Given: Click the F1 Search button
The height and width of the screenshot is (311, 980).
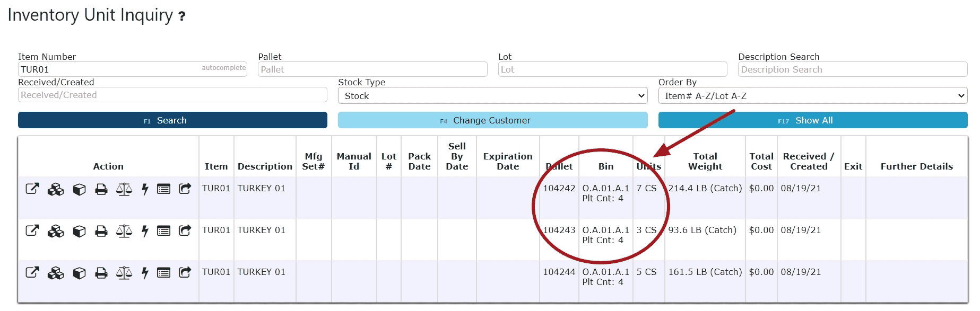Looking at the screenshot, I should click(172, 120).
